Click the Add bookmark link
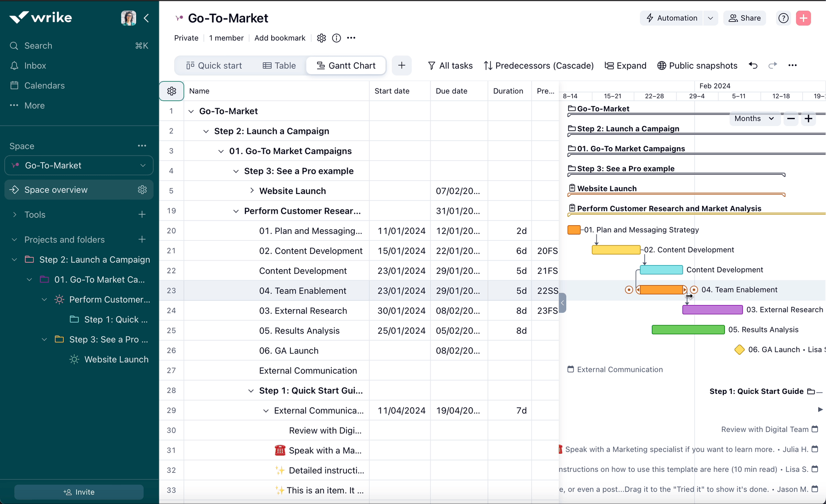 click(x=280, y=38)
